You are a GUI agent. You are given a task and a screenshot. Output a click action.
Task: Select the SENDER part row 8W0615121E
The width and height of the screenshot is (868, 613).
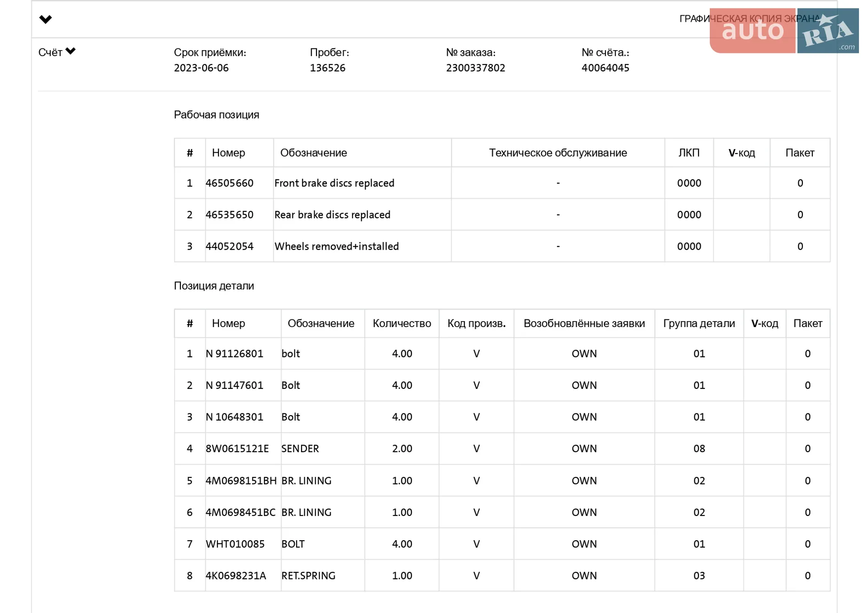[x=502, y=449]
